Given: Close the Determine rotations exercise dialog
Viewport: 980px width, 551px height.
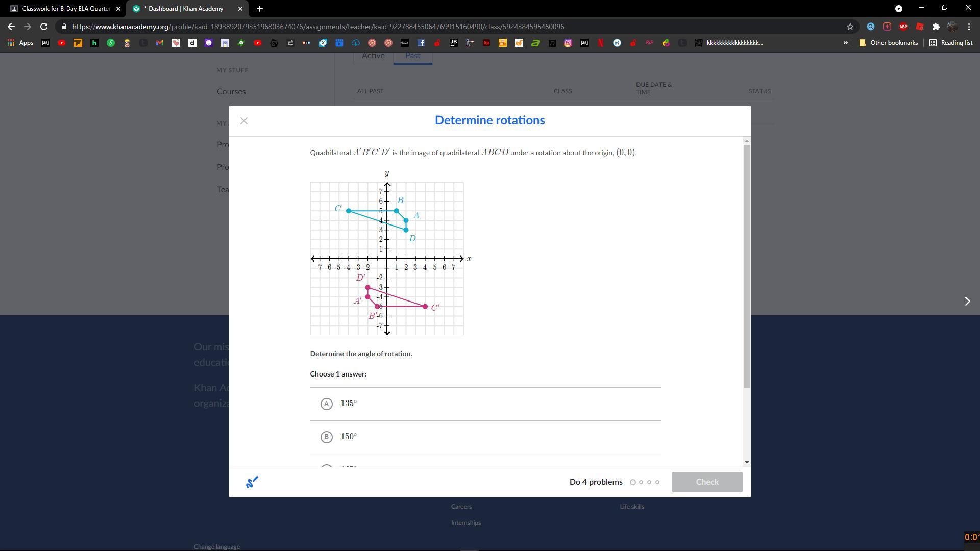Looking at the screenshot, I should pyautogui.click(x=244, y=121).
